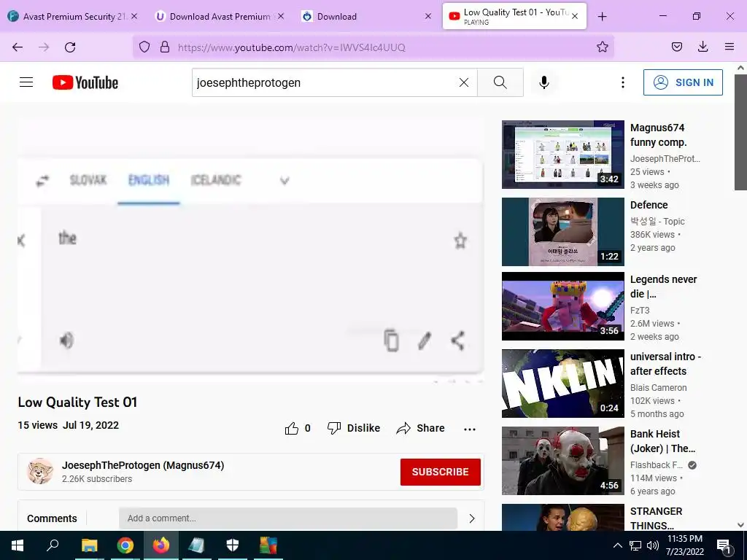Switch to the Download tab
747x560 pixels.
[x=365, y=16]
